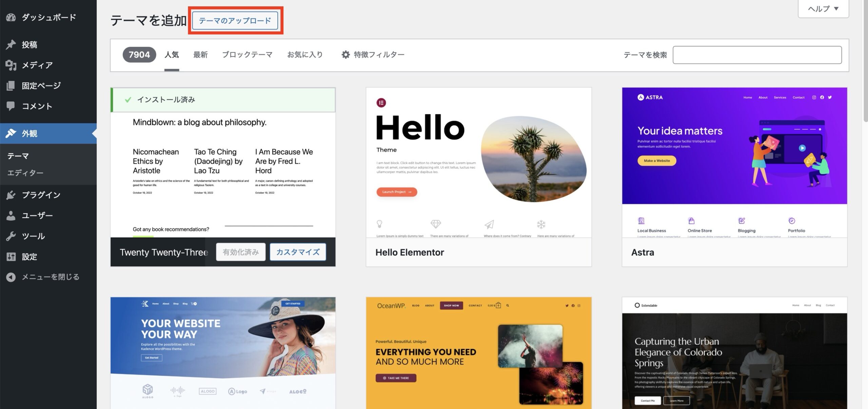868x409 pixels.
Task: Open the 設定 settings icon
Action: [11, 257]
